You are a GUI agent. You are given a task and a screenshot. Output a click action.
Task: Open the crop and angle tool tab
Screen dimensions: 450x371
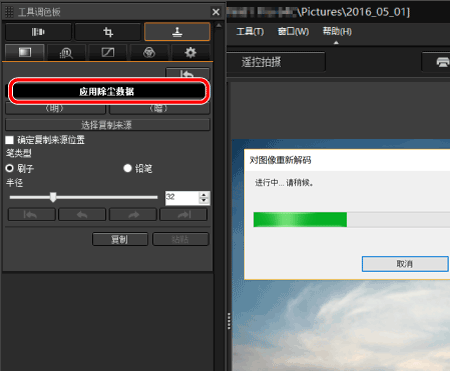108,32
